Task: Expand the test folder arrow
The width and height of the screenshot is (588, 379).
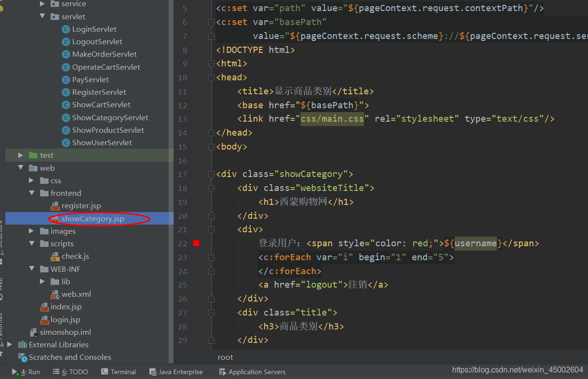Action: coord(21,155)
